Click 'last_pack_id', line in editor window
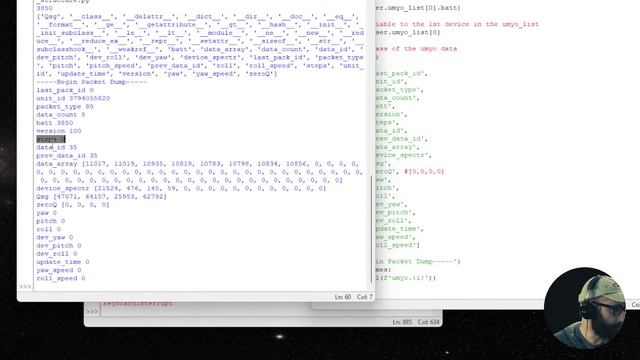The width and height of the screenshot is (640, 360). pos(402,73)
